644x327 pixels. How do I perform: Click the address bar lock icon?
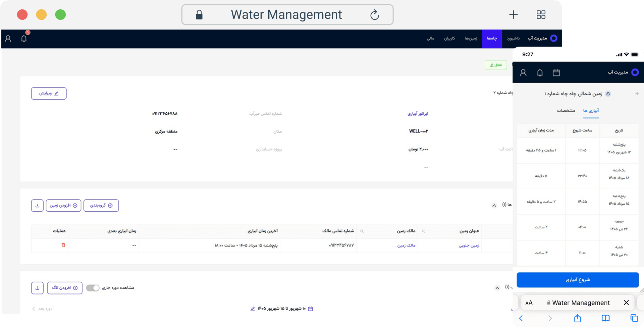(199, 15)
